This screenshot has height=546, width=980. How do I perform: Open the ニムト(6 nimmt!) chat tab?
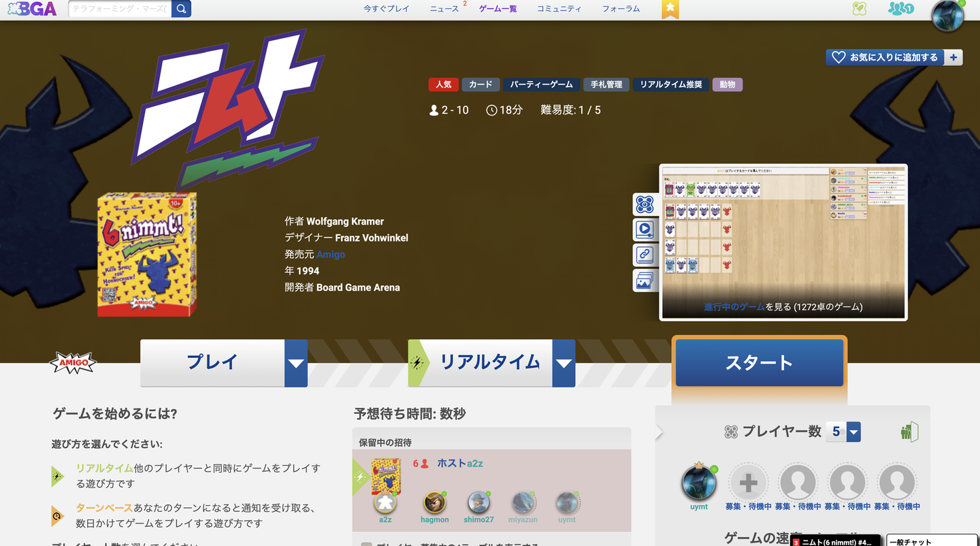[x=836, y=542]
